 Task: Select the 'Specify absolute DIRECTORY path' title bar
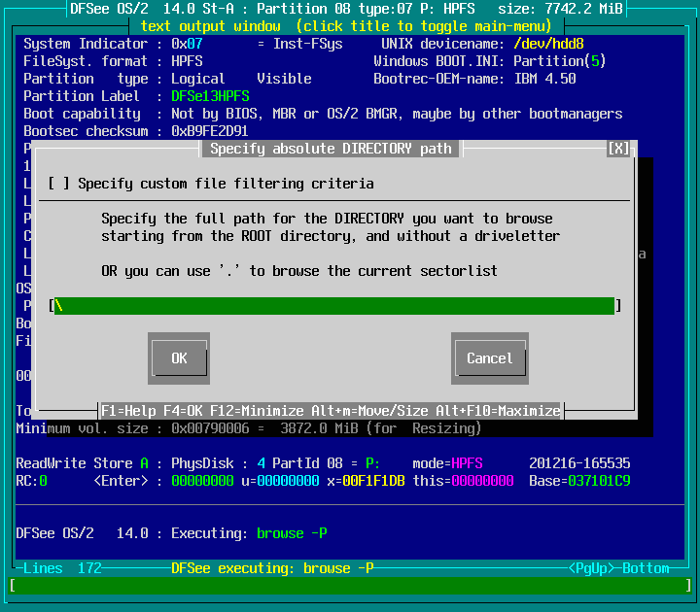point(331,149)
